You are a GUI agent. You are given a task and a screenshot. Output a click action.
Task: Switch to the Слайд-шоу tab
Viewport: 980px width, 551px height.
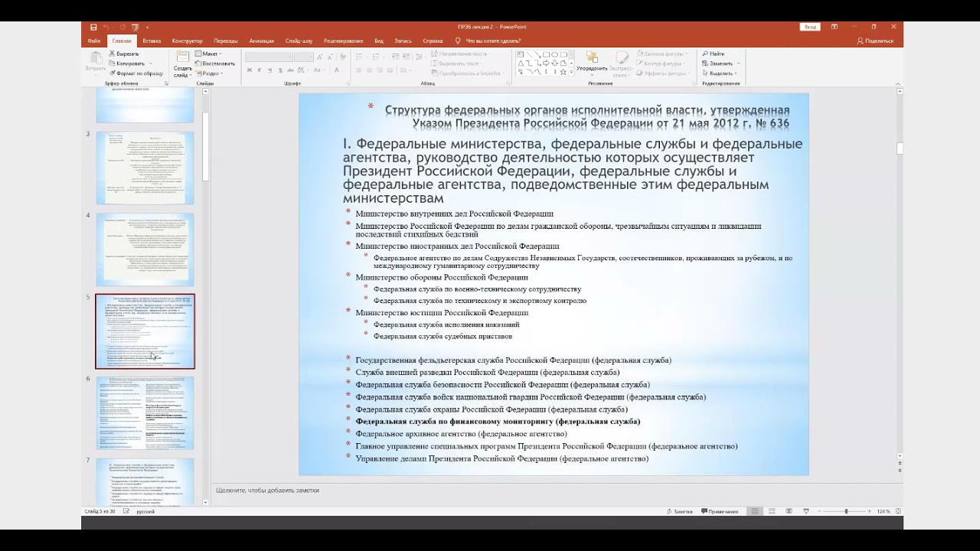[299, 41]
